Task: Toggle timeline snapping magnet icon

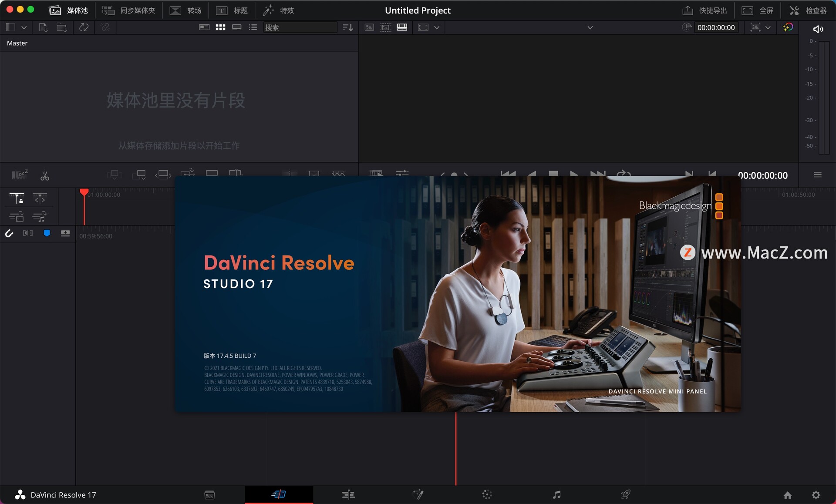Action: pyautogui.click(x=9, y=233)
